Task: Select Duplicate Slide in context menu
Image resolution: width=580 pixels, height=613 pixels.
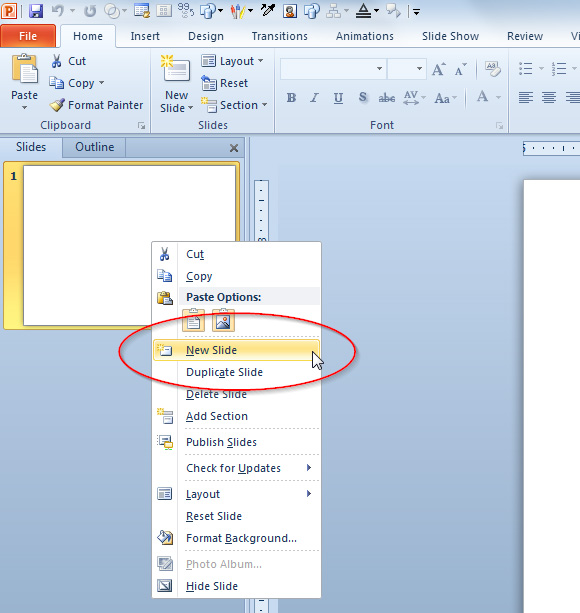Action: click(x=237, y=372)
